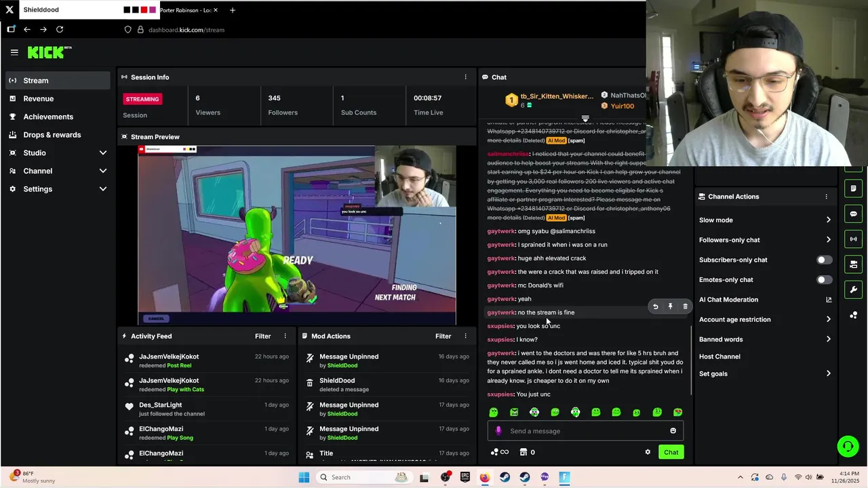Click the 86°F weather widget in taskbar
Screen dimensions: 868x488
[x=34, y=477]
